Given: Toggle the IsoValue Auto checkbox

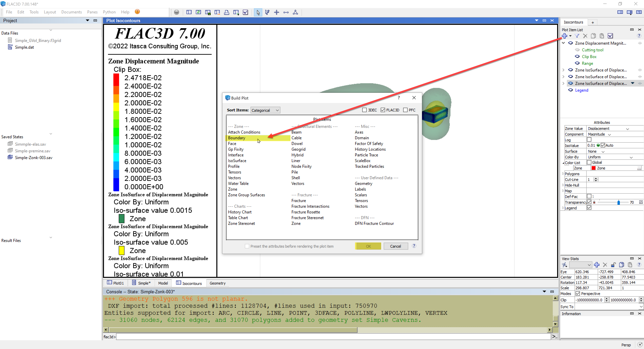Looking at the screenshot, I should tap(603, 145).
